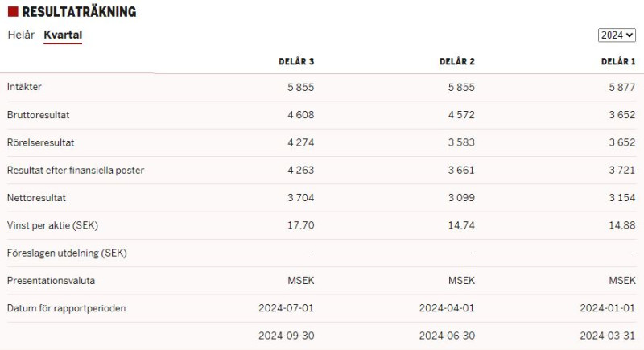
Task: Click Delår 1 Intäkter value 5 877
Action: [x=621, y=87]
